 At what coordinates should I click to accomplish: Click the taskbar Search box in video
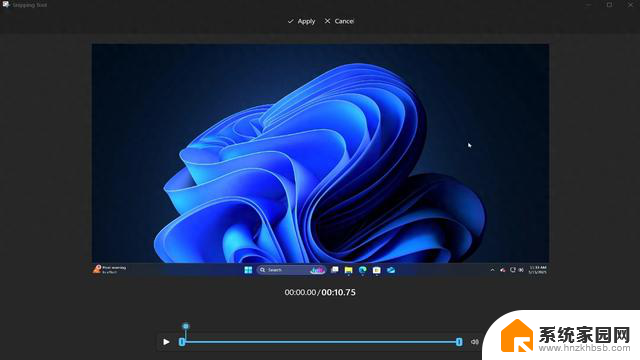tap(291, 270)
